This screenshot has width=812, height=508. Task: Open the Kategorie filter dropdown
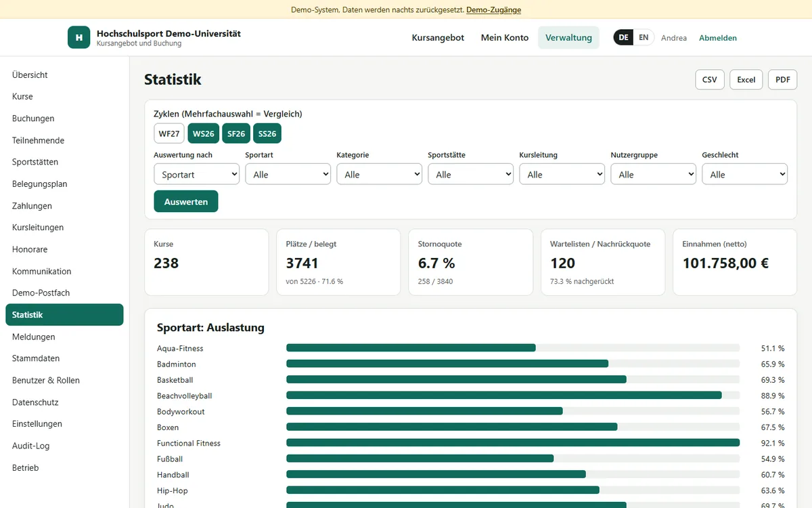coord(379,174)
